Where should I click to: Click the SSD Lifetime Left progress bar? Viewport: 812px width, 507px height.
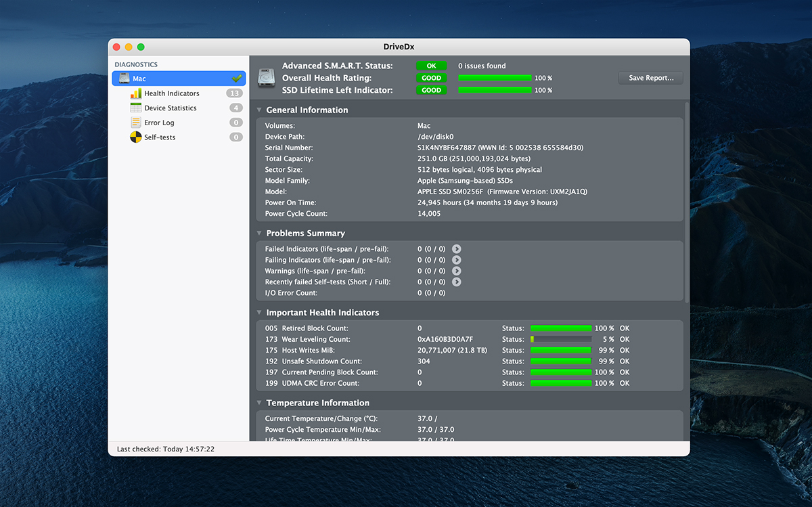495,90
